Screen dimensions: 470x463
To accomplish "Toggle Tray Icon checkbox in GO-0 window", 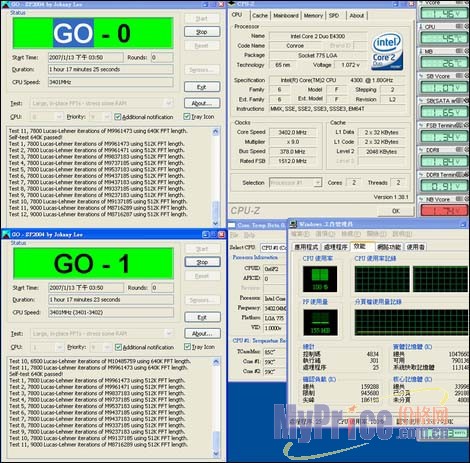I will point(187,116).
